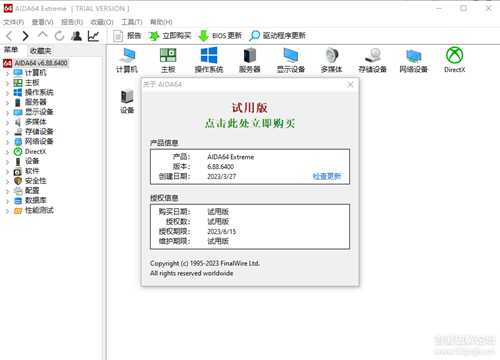Open the 网络设备 network icon in main pane
The image size is (500, 360).
point(414,60)
